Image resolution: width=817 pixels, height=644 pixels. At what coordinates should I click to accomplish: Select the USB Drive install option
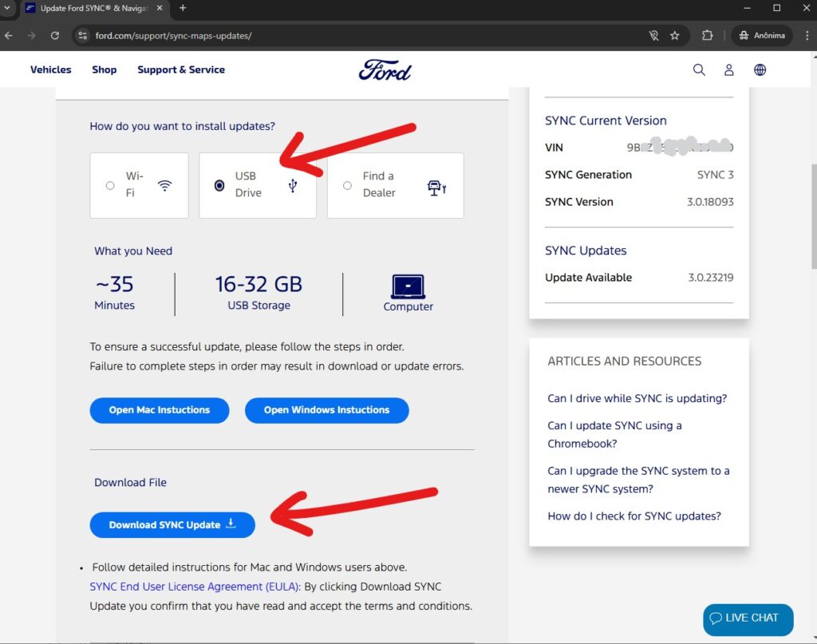point(219,184)
